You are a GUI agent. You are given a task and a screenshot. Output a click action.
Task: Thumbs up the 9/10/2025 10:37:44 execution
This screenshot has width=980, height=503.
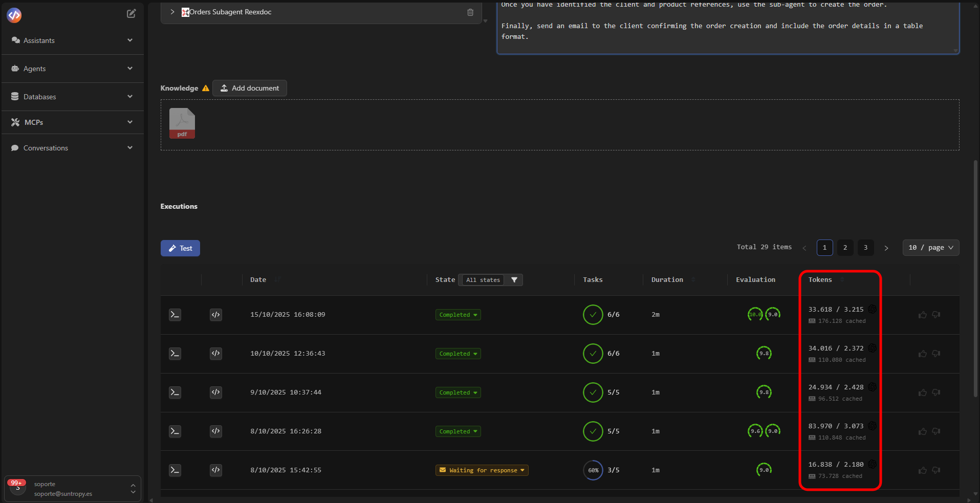923,392
